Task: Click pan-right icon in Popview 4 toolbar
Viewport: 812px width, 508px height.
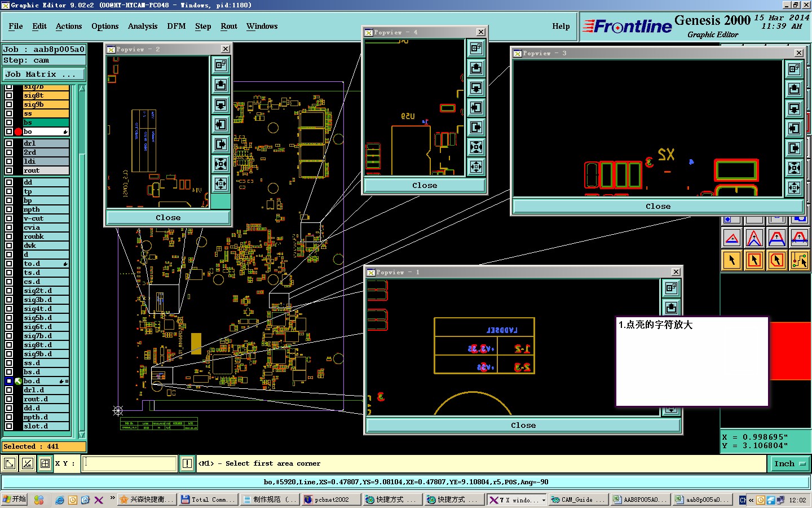Action: (x=476, y=128)
